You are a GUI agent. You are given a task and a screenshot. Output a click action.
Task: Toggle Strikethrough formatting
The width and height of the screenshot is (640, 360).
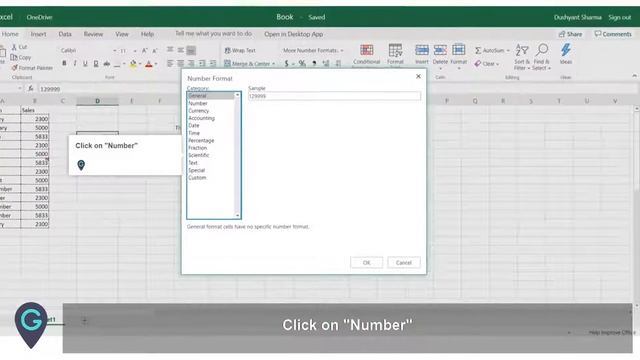(107, 63)
